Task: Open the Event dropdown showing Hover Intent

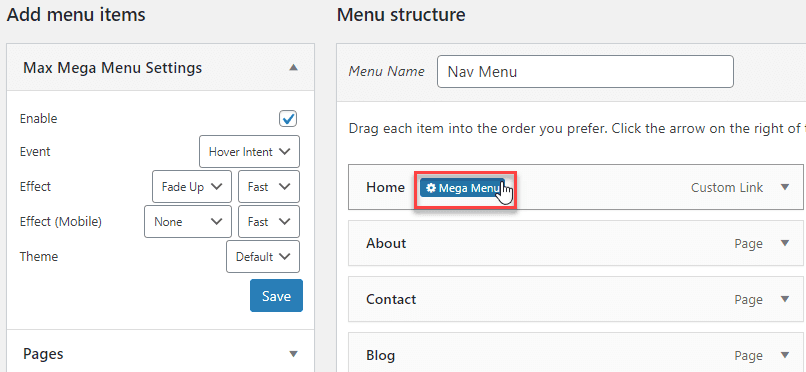Action: point(249,152)
